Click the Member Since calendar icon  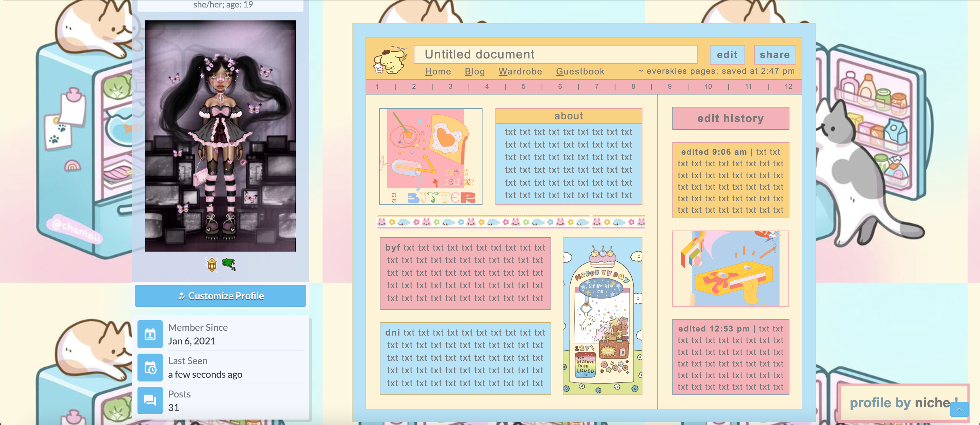pos(150,334)
